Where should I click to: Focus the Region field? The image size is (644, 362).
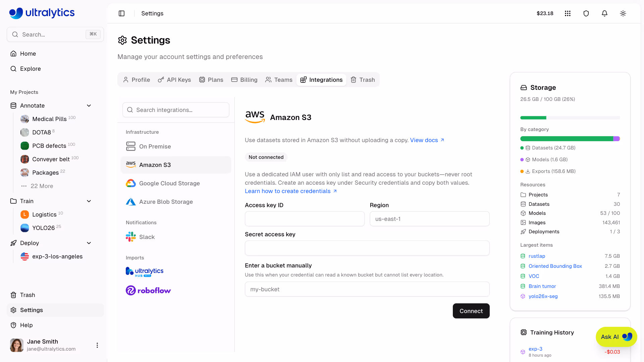pyautogui.click(x=429, y=219)
